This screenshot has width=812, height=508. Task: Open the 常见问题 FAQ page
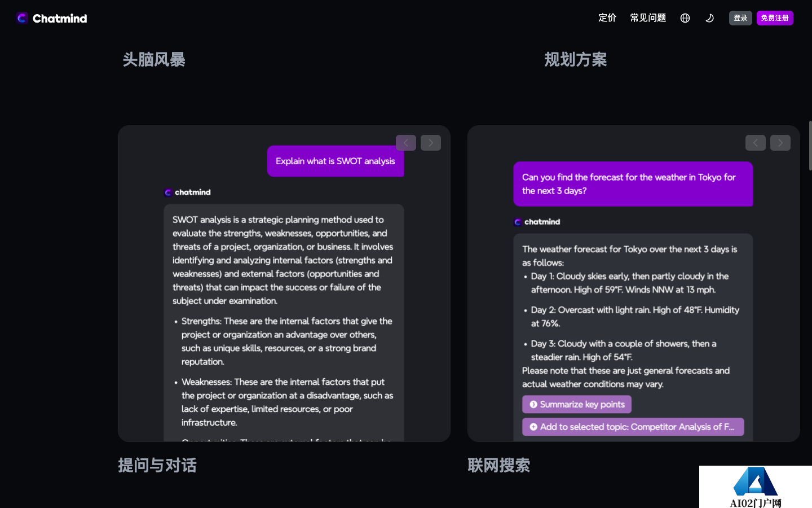point(648,18)
